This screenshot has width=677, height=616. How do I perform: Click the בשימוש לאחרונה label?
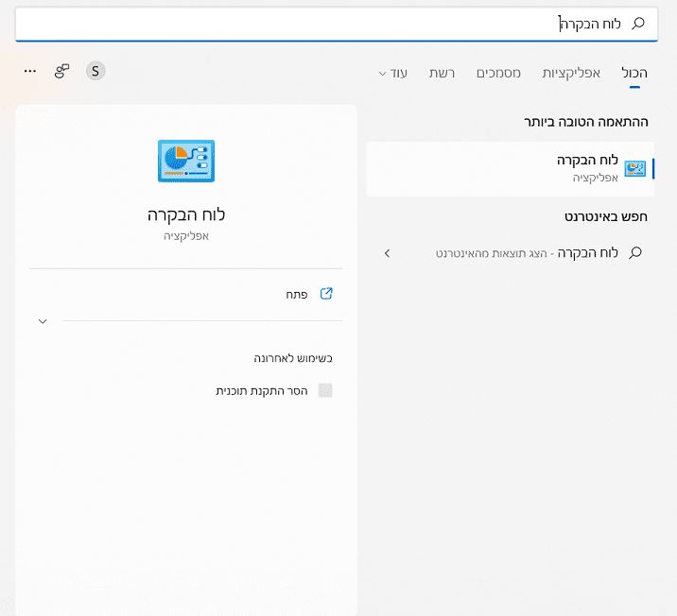tap(293, 358)
